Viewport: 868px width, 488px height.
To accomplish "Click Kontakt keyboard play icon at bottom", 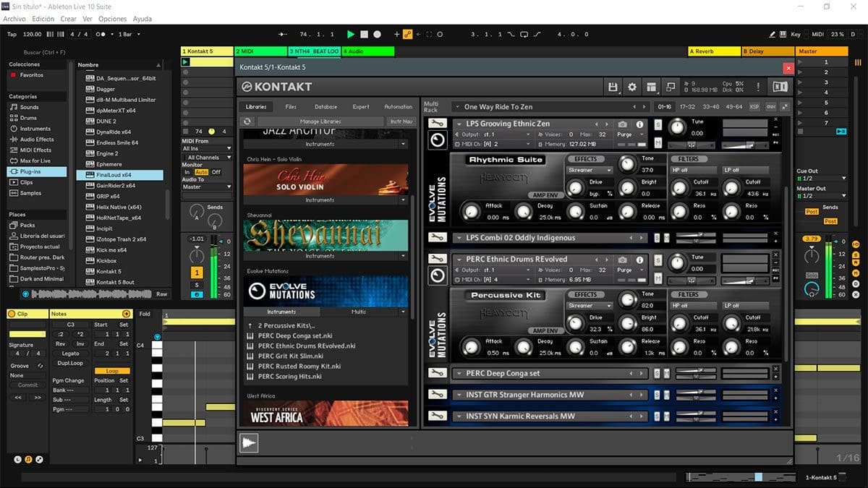I will 249,442.
